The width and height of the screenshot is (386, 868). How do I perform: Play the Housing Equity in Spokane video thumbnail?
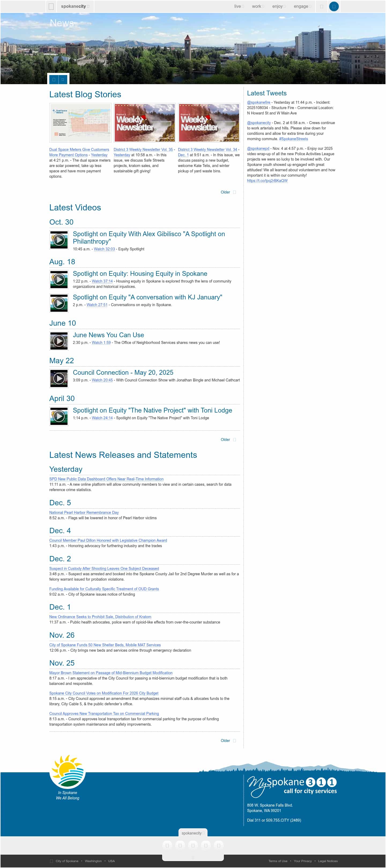click(x=59, y=280)
